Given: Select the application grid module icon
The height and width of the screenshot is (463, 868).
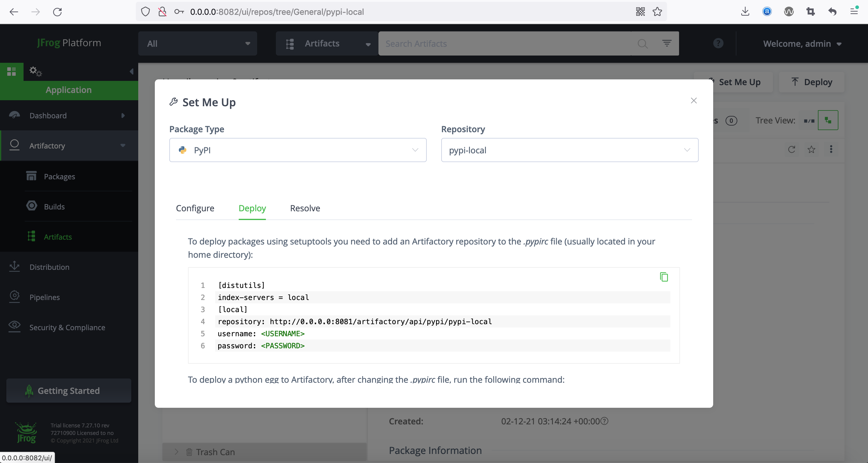Looking at the screenshot, I should point(11,72).
